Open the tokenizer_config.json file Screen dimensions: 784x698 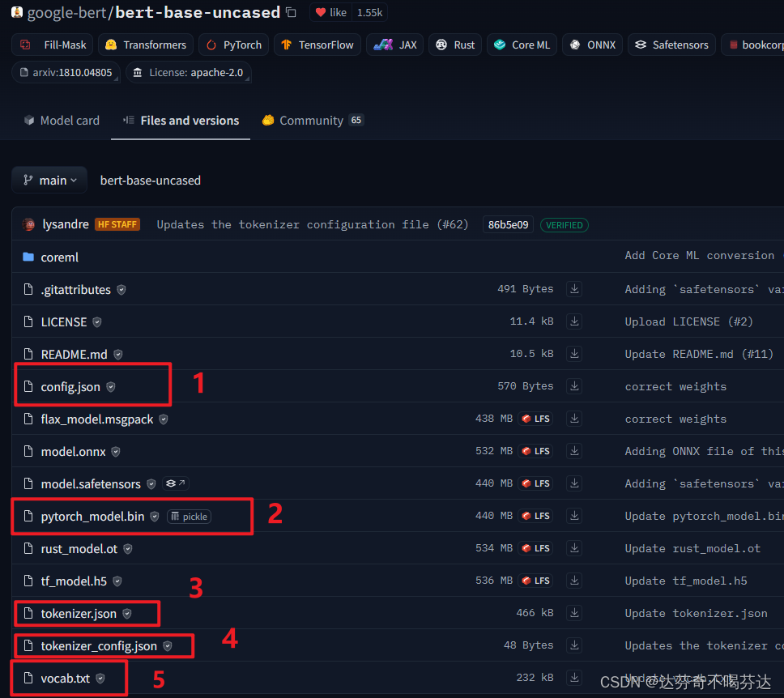(x=99, y=646)
